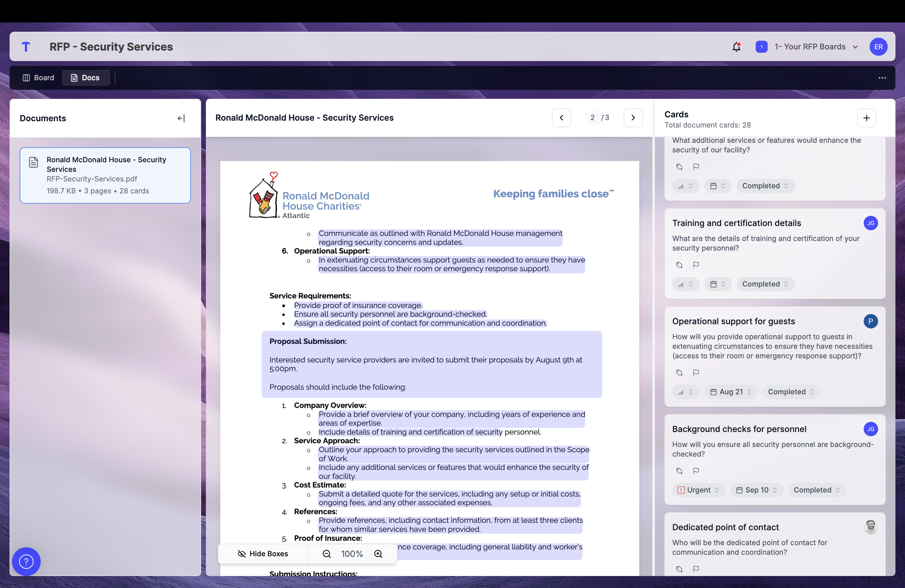Go to previous document page
Image resolution: width=905 pixels, height=588 pixels.
point(561,118)
